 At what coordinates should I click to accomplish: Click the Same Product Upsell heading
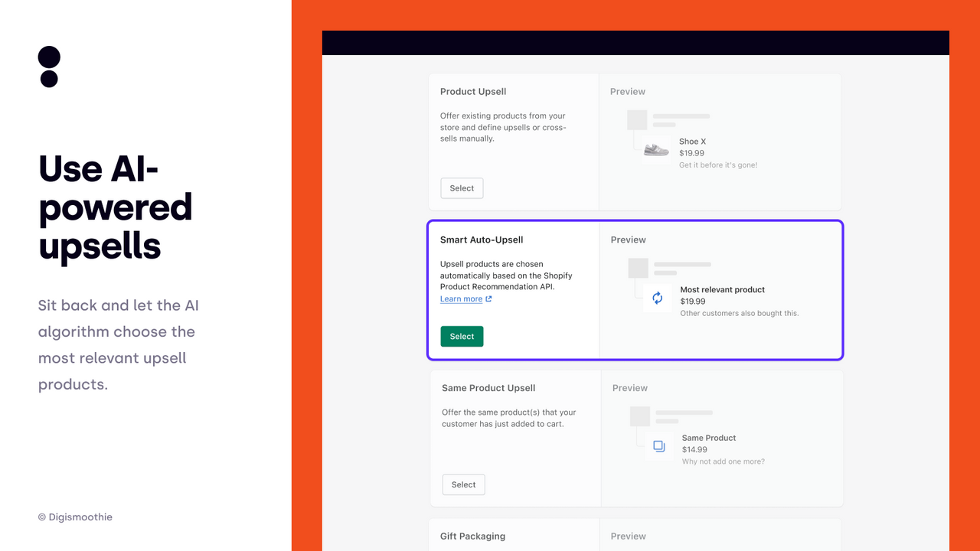488,388
